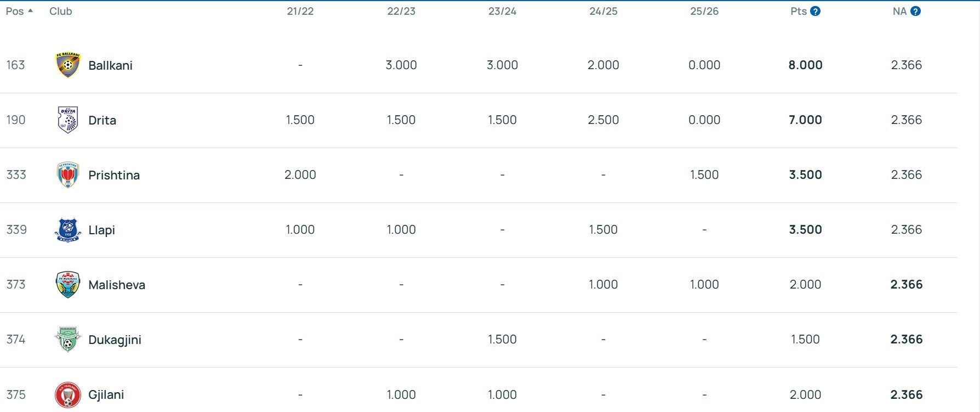Screen dimensions: 980x412
Task: Open the Dukagjini club link
Action: tap(115, 340)
